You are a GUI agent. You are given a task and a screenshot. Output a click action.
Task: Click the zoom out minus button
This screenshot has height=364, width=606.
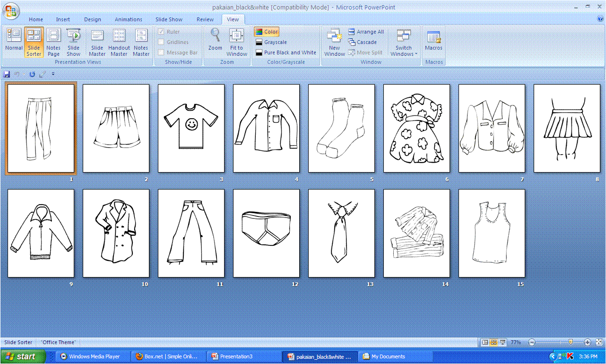coord(532,342)
